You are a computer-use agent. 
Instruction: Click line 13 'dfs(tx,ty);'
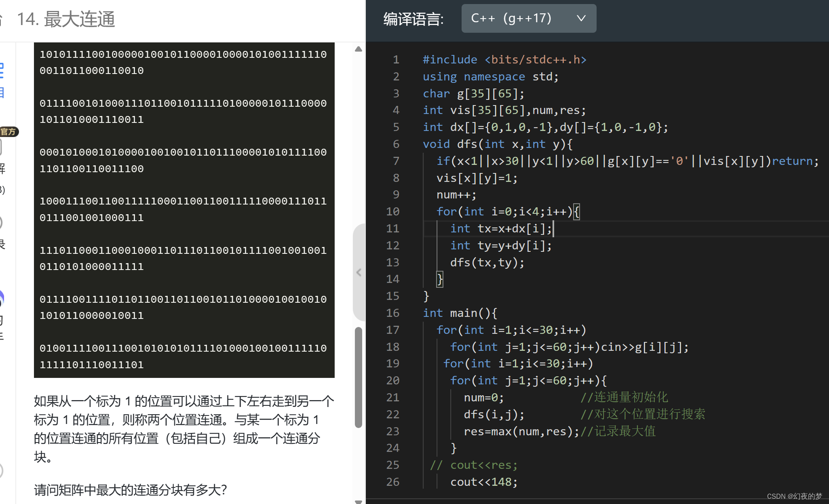click(487, 263)
